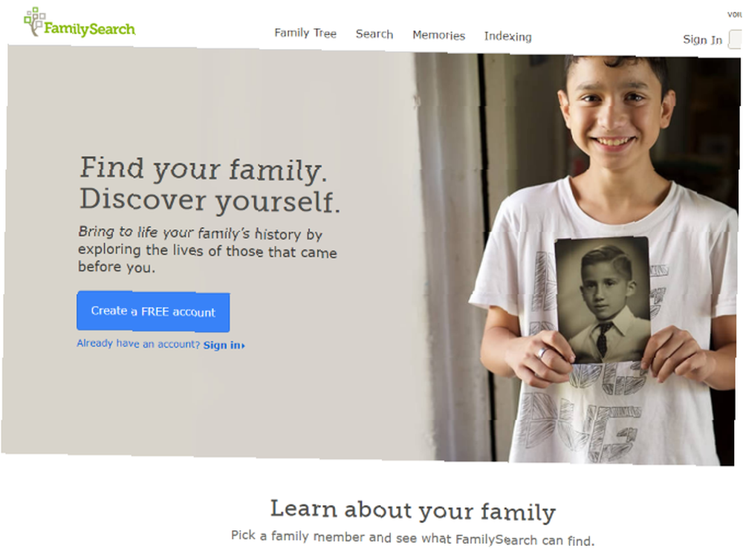743x560 pixels.
Task: Click the bold Sign in link under the button
Action: pyautogui.click(x=221, y=345)
